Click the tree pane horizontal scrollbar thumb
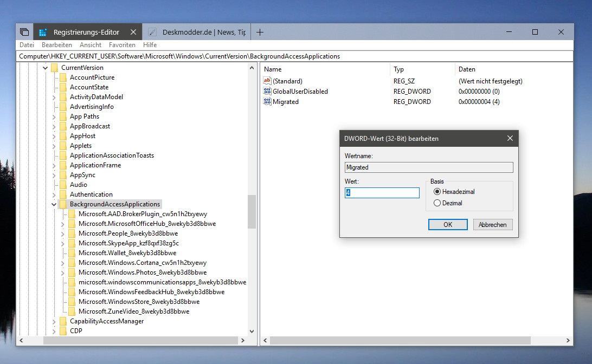The height and width of the screenshot is (364, 592). pos(140,341)
